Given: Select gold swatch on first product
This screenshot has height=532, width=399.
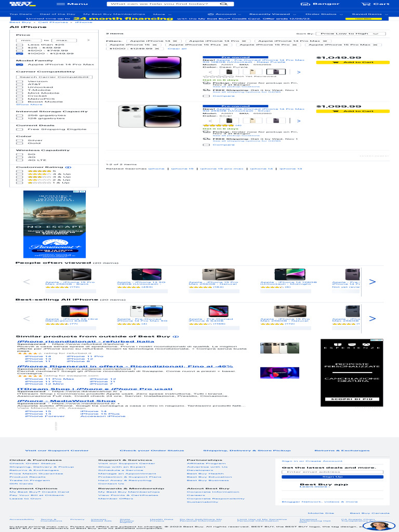Looking at the screenshot, I should tap(252, 72).
